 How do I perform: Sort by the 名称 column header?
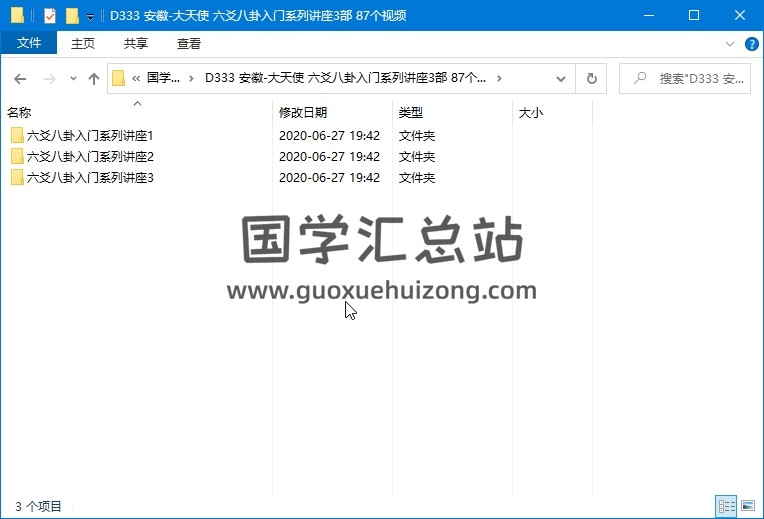[x=19, y=113]
